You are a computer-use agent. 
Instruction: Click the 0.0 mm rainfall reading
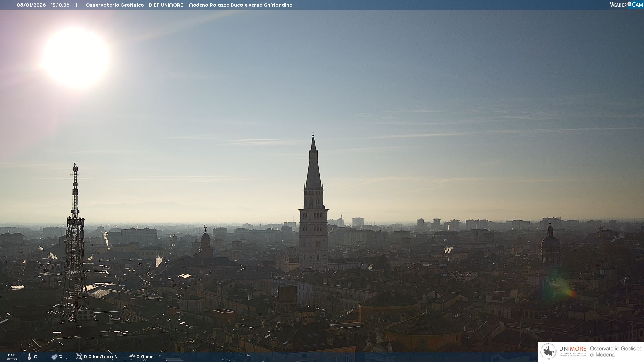coord(145,357)
